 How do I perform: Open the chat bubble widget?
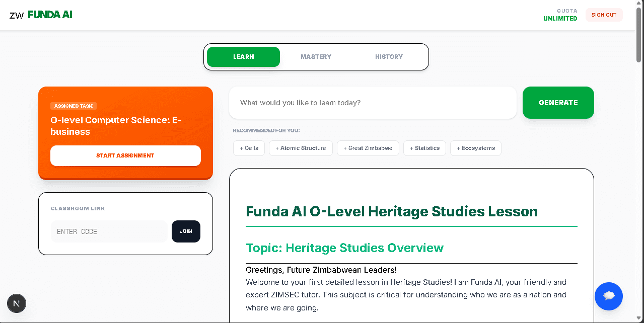[x=608, y=296]
